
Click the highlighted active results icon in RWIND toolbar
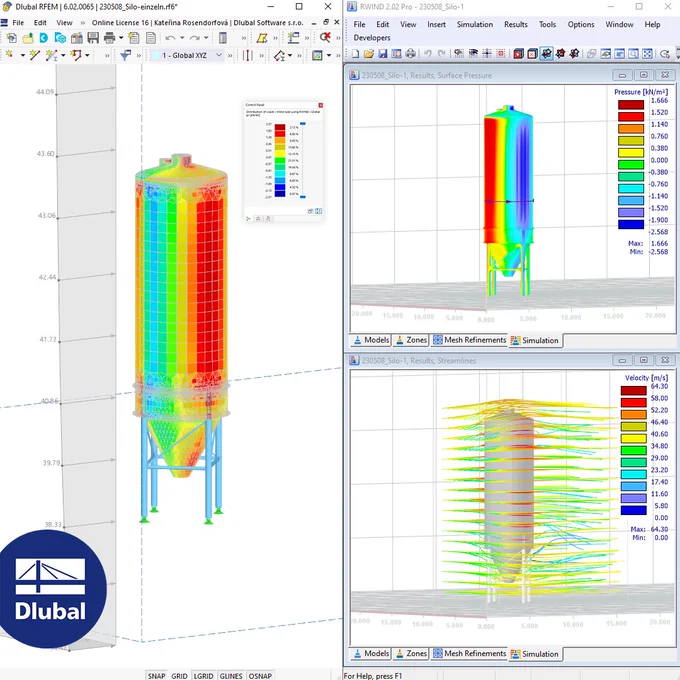tap(546, 54)
